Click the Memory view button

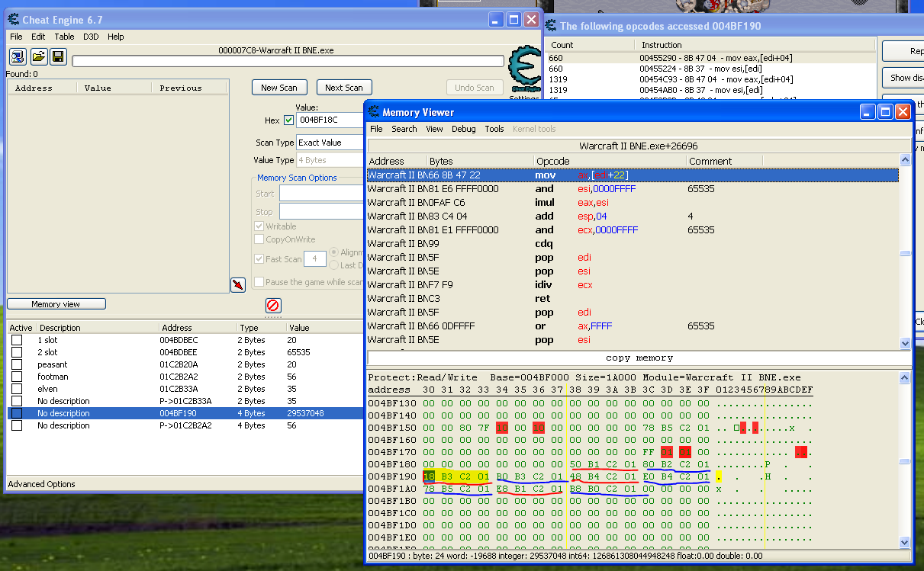[56, 304]
